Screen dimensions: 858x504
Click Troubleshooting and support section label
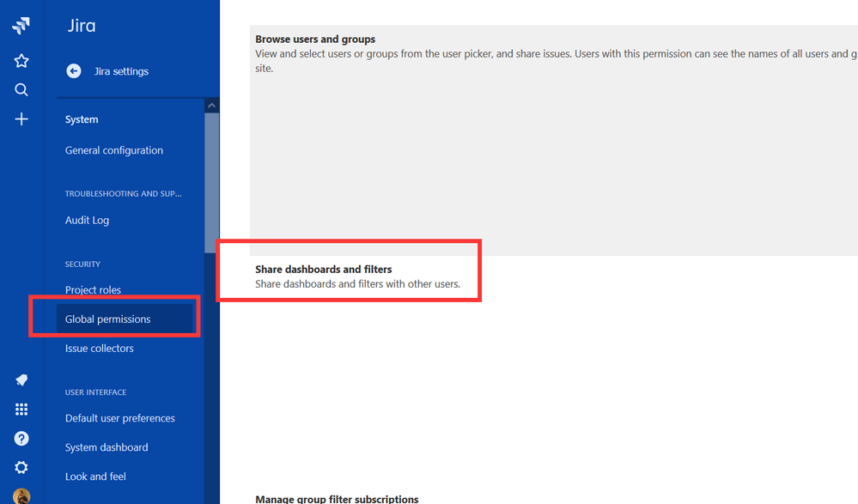point(123,193)
